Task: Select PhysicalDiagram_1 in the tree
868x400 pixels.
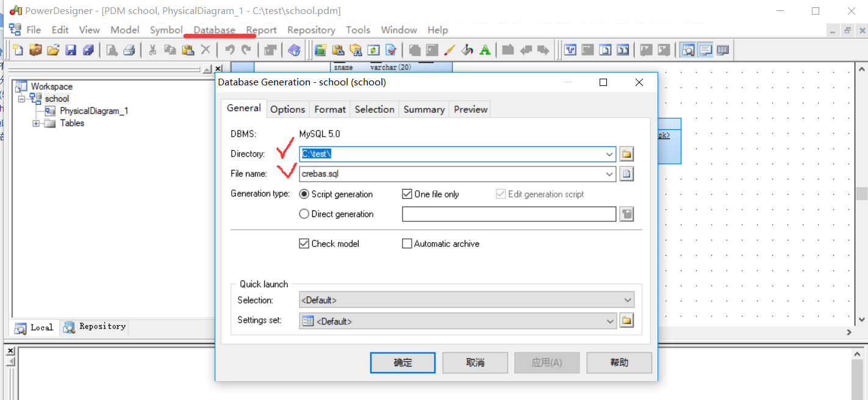Action: click(x=94, y=111)
